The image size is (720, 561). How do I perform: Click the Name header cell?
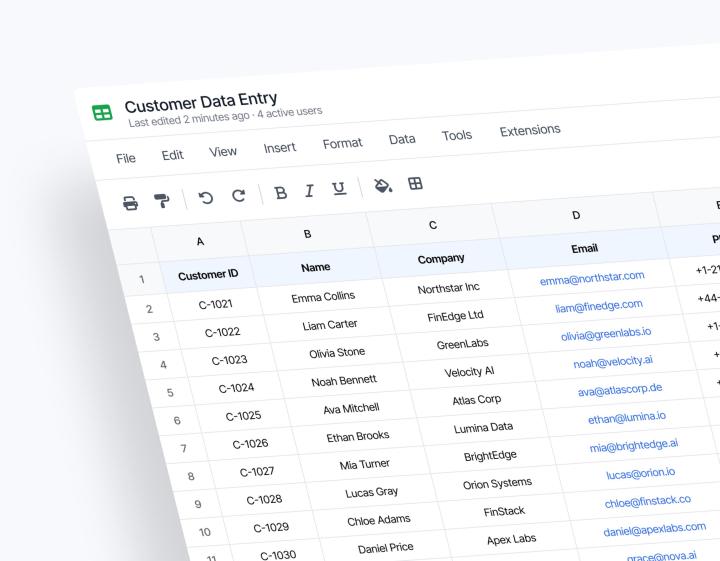coord(315,267)
